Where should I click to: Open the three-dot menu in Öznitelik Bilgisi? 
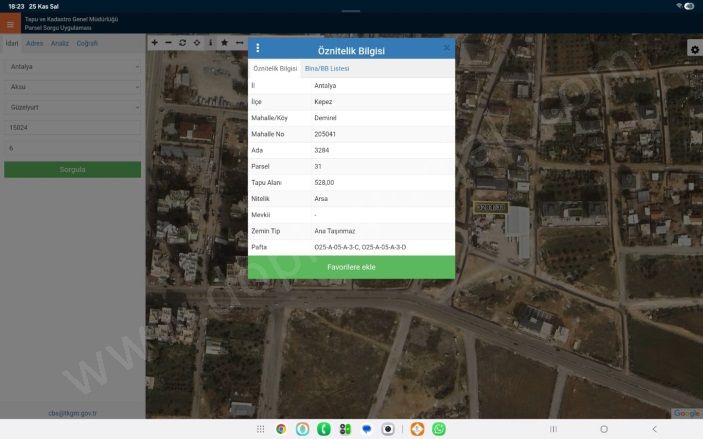click(257, 48)
